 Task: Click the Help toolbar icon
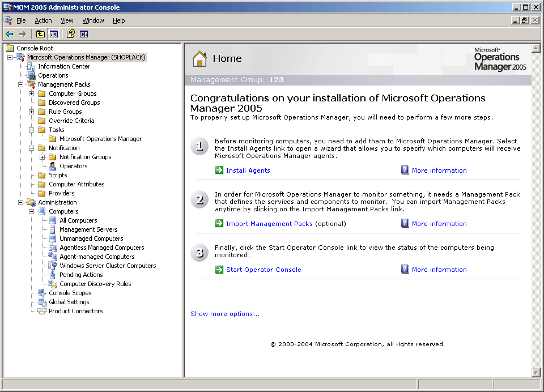pyautogui.click(x=71, y=34)
